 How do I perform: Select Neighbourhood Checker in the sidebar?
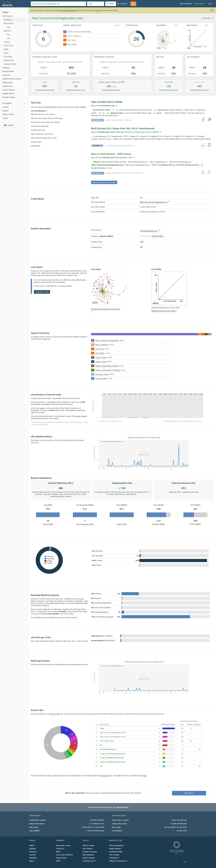(12, 79)
